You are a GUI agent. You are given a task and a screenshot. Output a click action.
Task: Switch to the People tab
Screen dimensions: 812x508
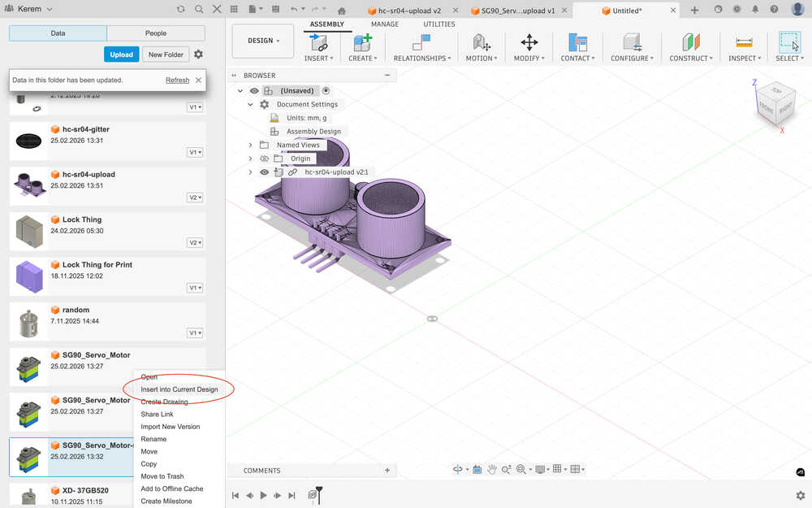pyautogui.click(x=156, y=33)
